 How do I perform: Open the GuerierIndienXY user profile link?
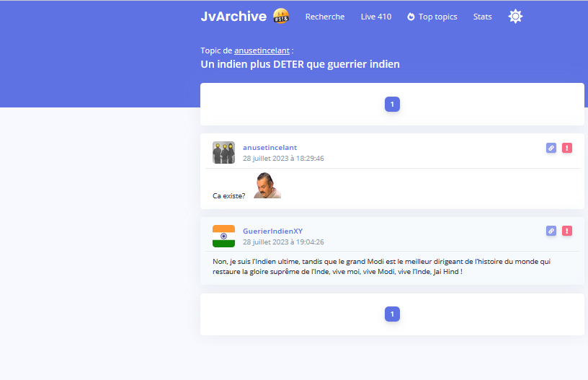pos(272,231)
